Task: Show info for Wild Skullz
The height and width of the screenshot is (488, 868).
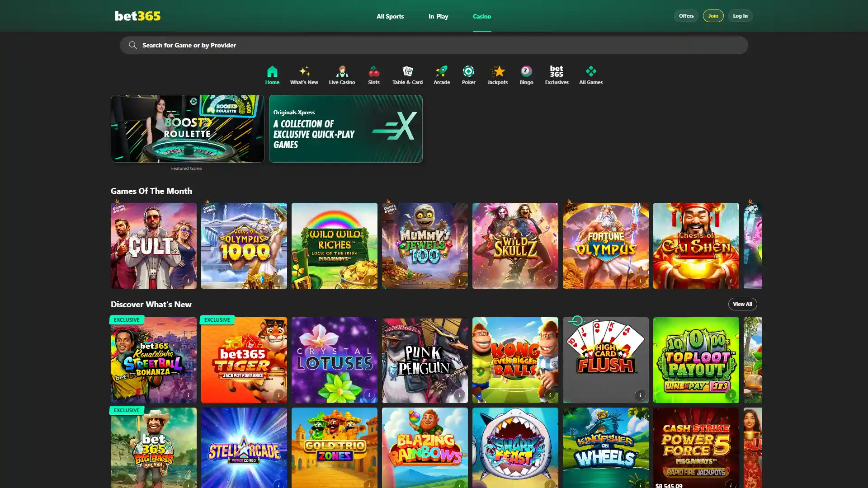Action: 550,281
